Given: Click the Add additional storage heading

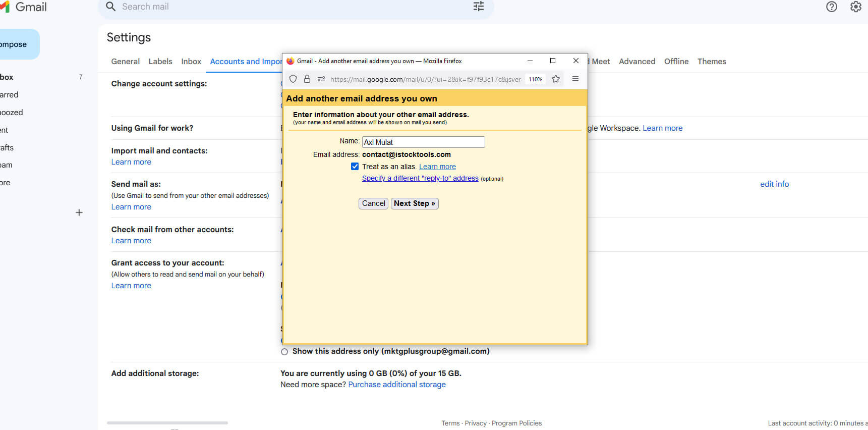Looking at the screenshot, I should 155,373.
